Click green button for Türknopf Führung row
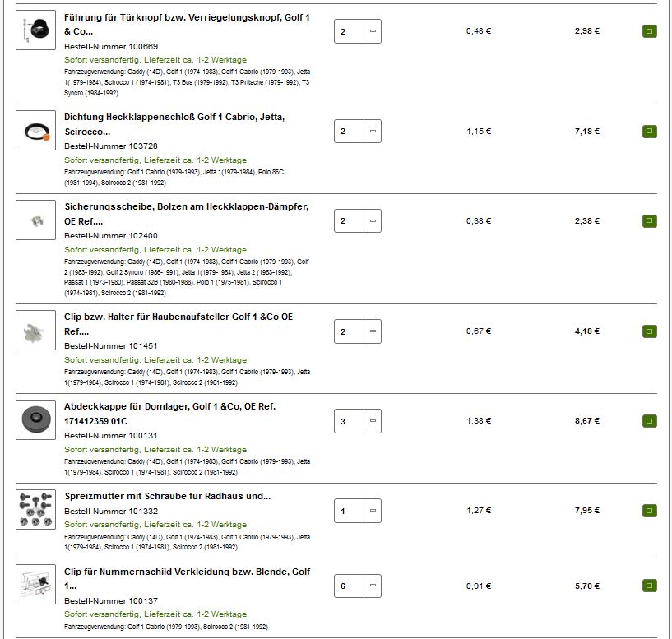 (x=649, y=31)
